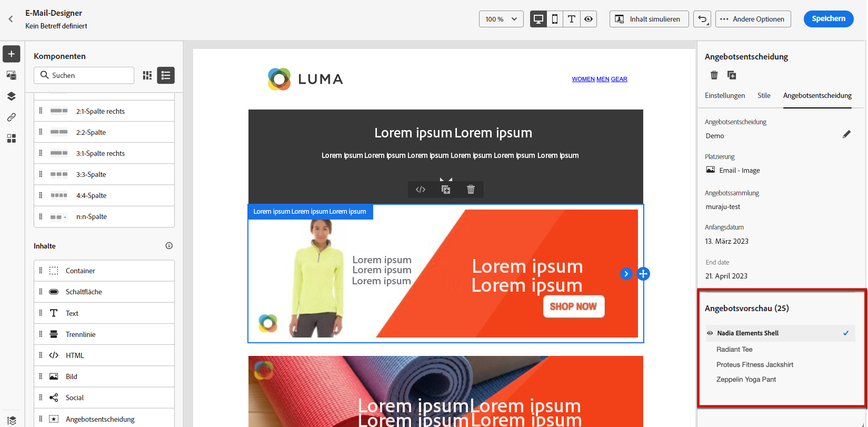Switch components to grid view

147,75
